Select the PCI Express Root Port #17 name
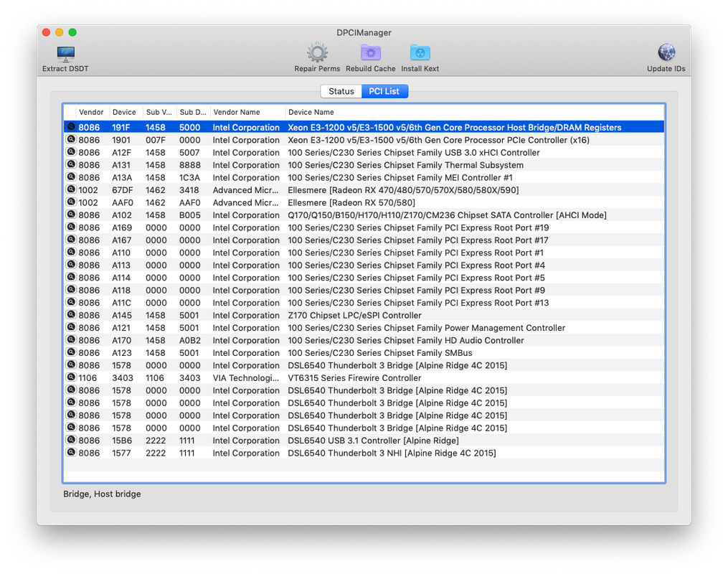Image resolution: width=728 pixels, height=574 pixels. 418,240
